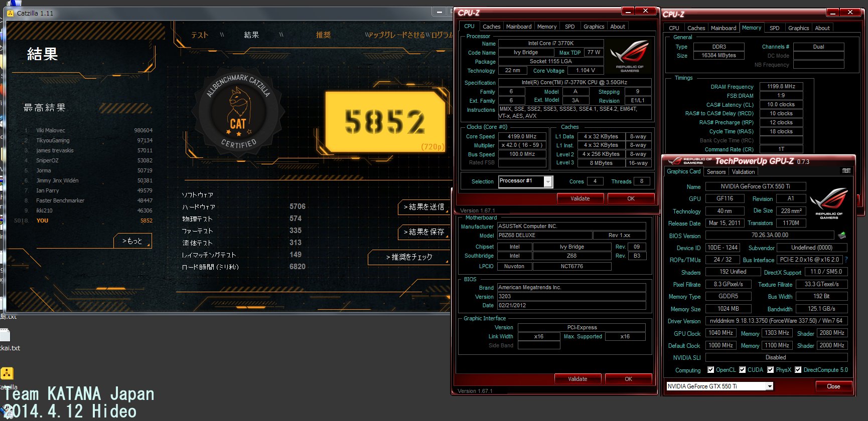This screenshot has height=421, width=868.
Task: Switch to the Sensors tab in GPU-Z
Action: [x=716, y=172]
